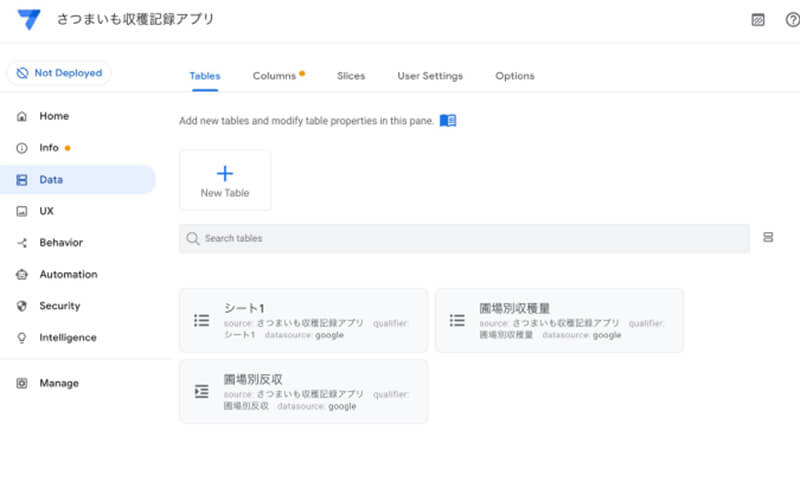
Task: Switch to the Slices tab
Action: click(x=351, y=76)
